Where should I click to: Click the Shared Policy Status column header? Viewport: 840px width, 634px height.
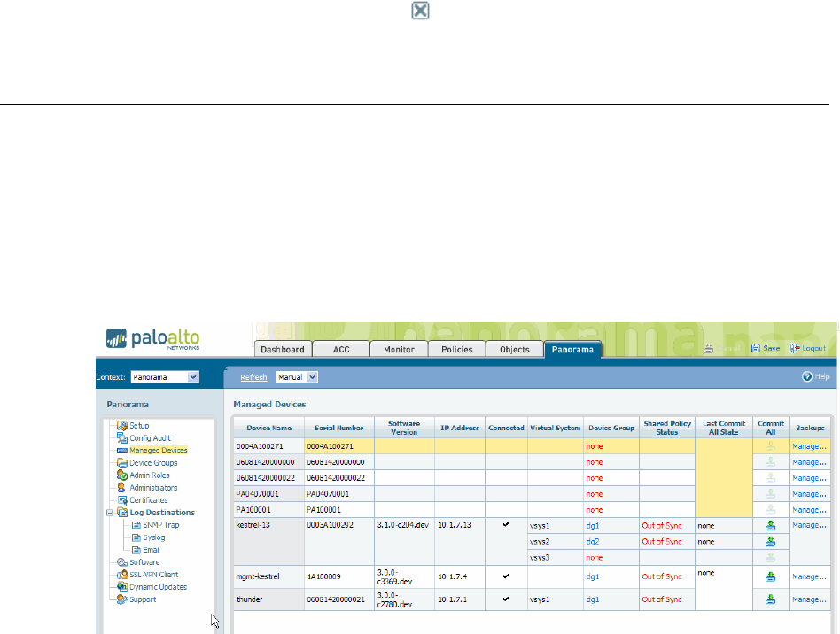(x=667, y=428)
